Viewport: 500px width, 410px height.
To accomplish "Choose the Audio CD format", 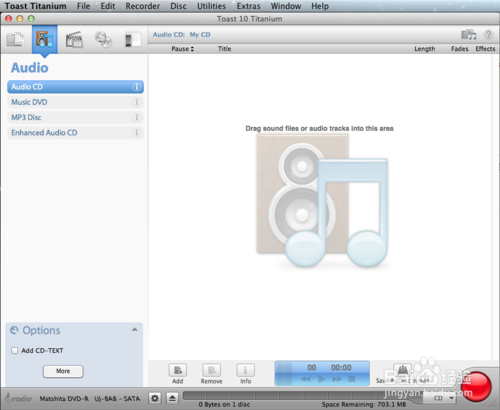I will (x=75, y=87).
